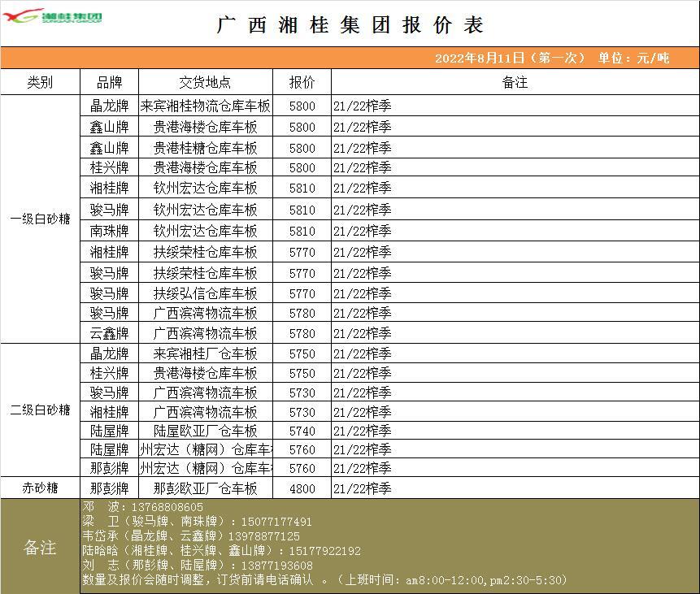Click the 广西湘桂集团报价表 title

point(350,25)
